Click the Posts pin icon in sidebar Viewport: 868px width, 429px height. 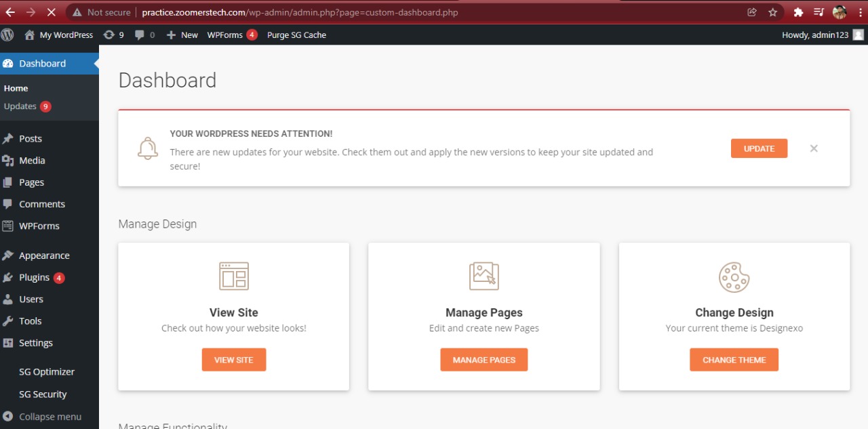(x=8, y=139)
